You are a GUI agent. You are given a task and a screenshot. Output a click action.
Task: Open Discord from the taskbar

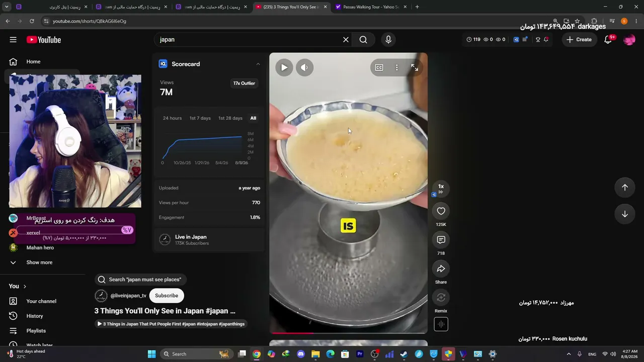(x=301, y=354)
